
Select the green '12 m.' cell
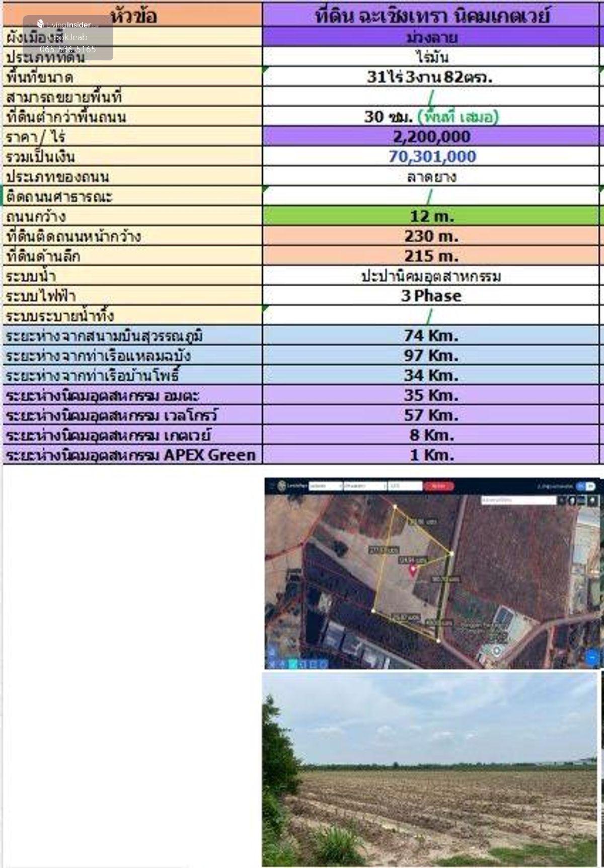click(x=431, y=216)
